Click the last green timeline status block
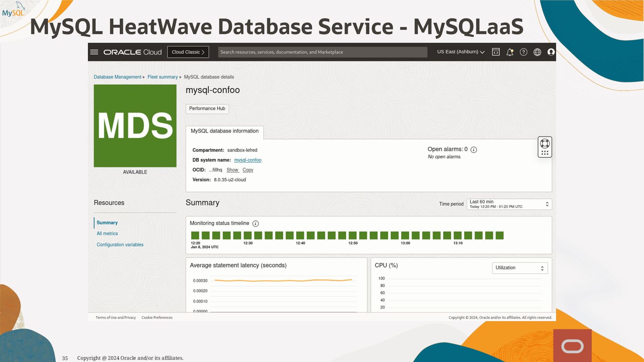This screenshot has height=362, width=644. click(499, 235)
